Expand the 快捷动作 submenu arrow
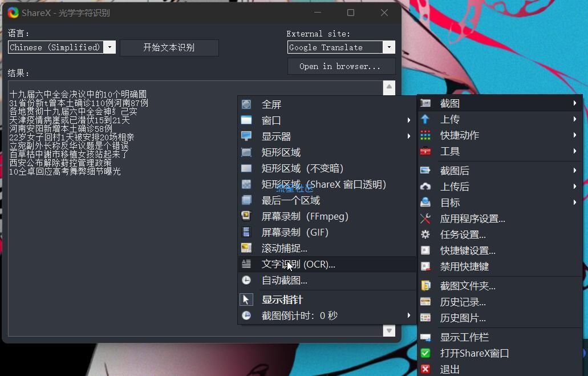Image resolution: width=588 pixels, height=376 pixels. click(x=574, y=135)
